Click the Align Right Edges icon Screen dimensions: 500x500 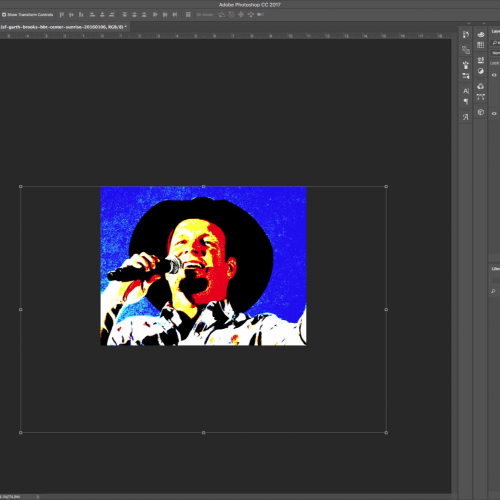tap(112, 15)
